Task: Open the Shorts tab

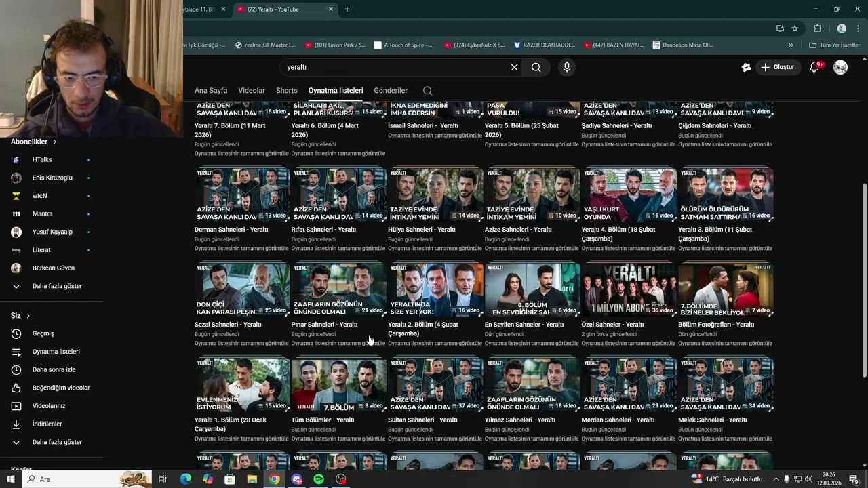Action: click(x=287, y=91)
